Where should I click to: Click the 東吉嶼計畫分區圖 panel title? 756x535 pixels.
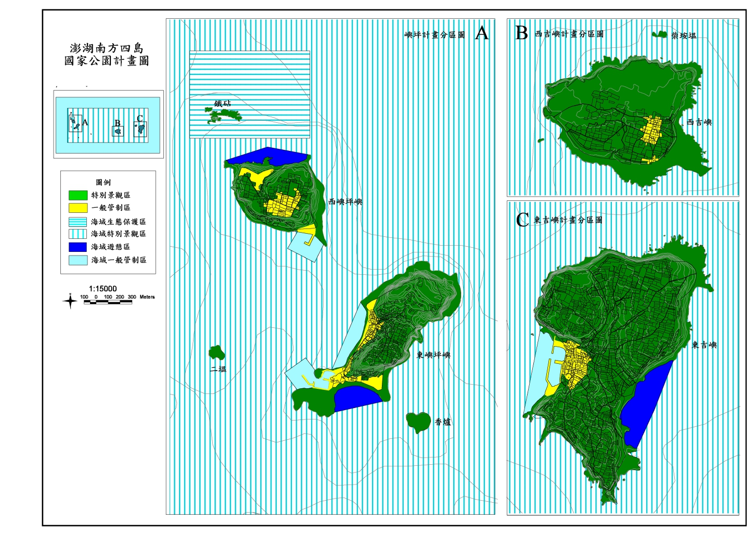pos(568,220)
